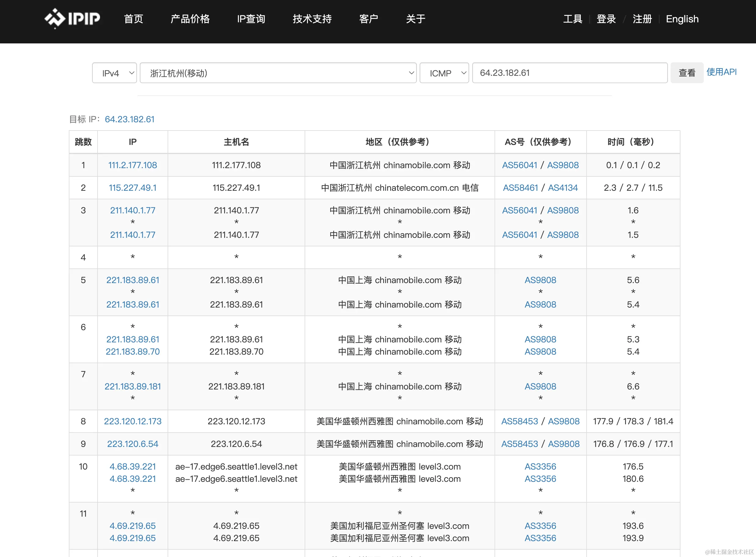Expand the 浙江杭州(移动) location dropdown
Image resolution: width=756 pixels, height=557 pixels.
(278, 73)
